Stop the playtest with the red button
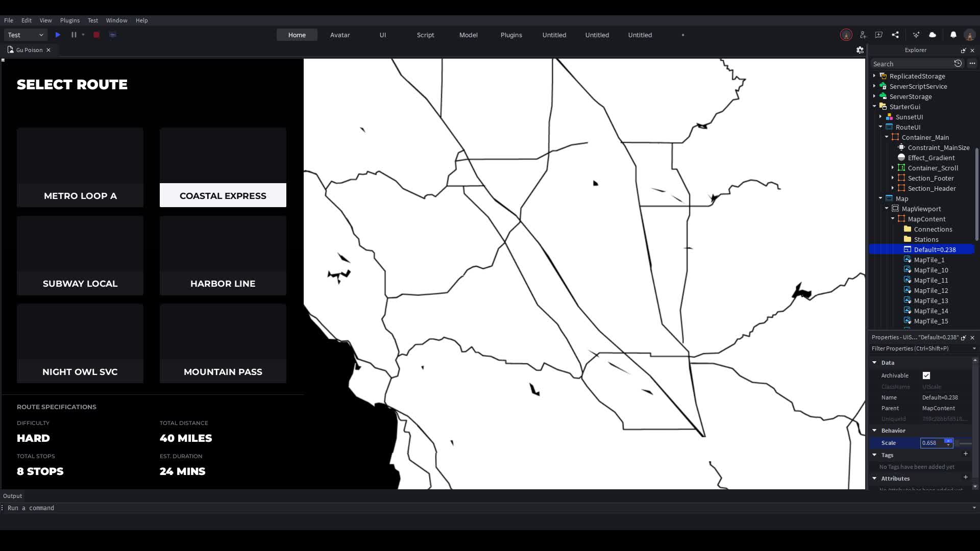980x551 pixels. click(96, 35)
